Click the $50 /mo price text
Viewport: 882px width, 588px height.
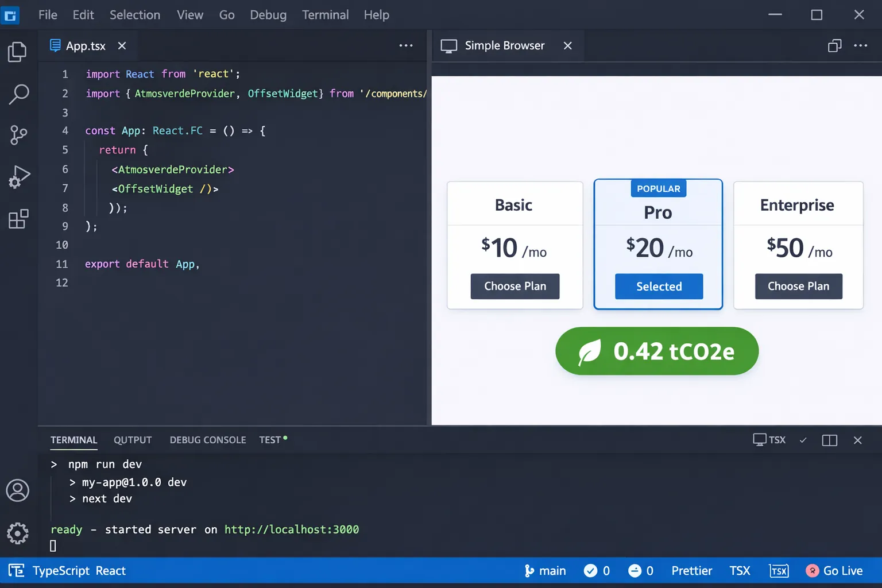pyautogui.click(x=799, y=248)
